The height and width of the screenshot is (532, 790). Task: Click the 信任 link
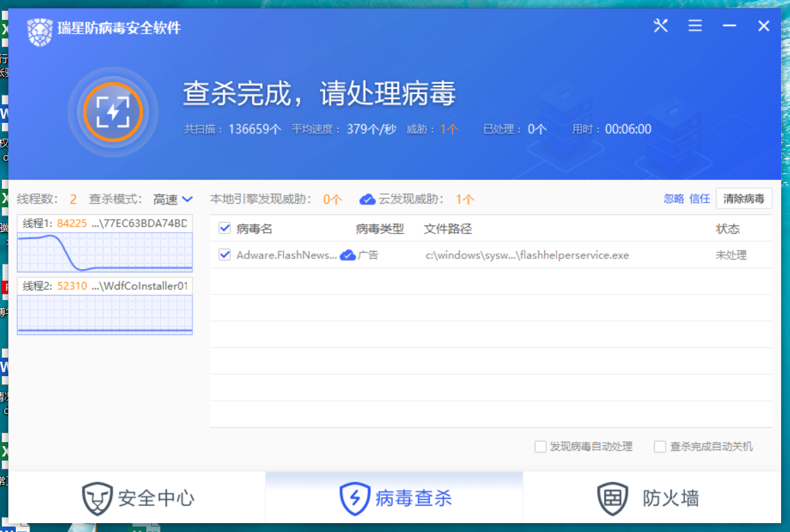click(x=699, y=199)
